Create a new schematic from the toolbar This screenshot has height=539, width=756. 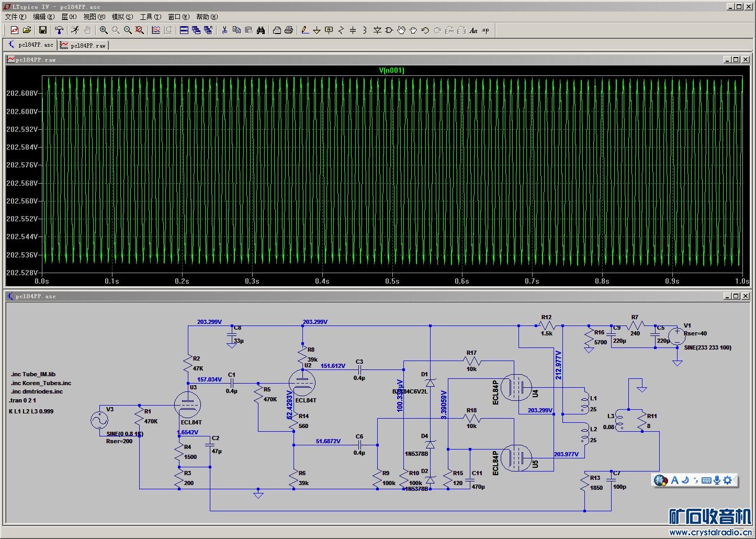[x=14, y=30]
